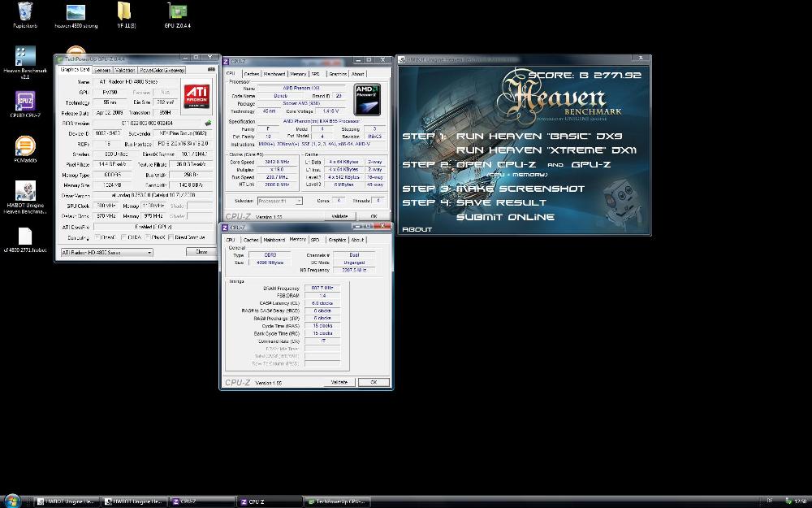Click the lower CPU-Z window title icon
This screenshot has width=812, height=508.
point(225,227)
